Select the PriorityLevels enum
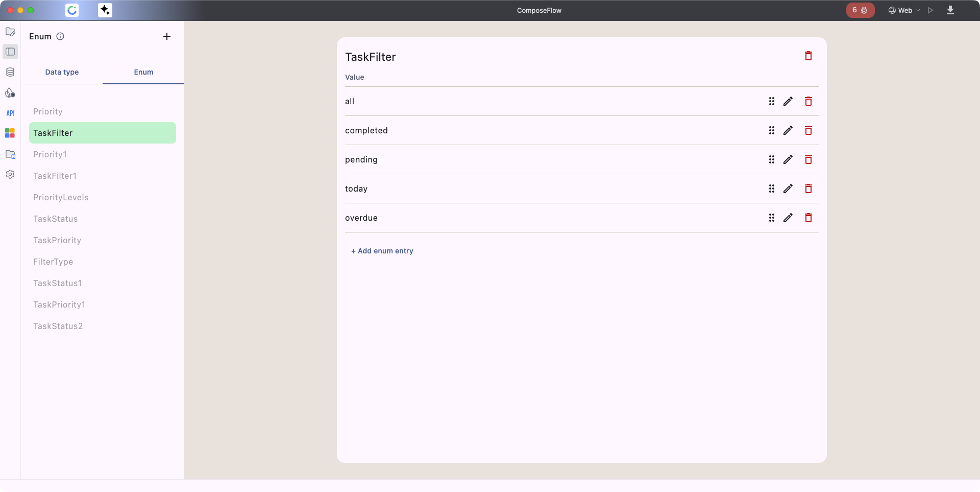Image resolution: width=980 pixels, height=492 pixels. 103,197
